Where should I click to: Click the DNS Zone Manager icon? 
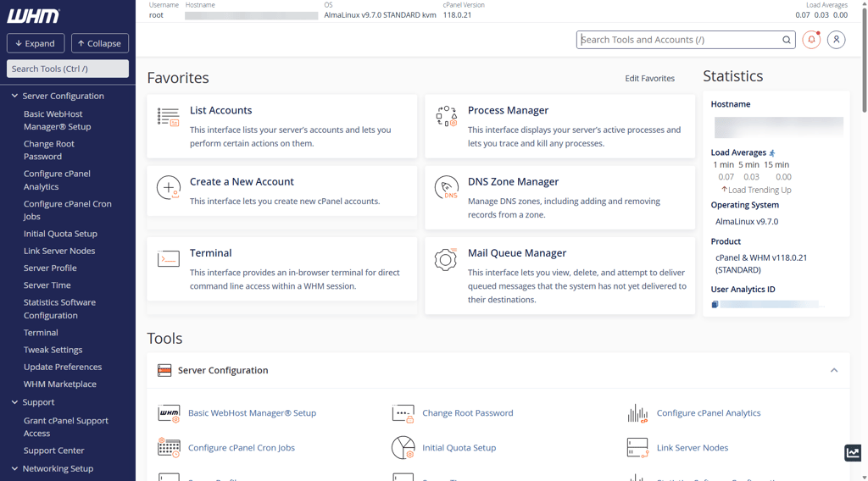pos(446,187)
